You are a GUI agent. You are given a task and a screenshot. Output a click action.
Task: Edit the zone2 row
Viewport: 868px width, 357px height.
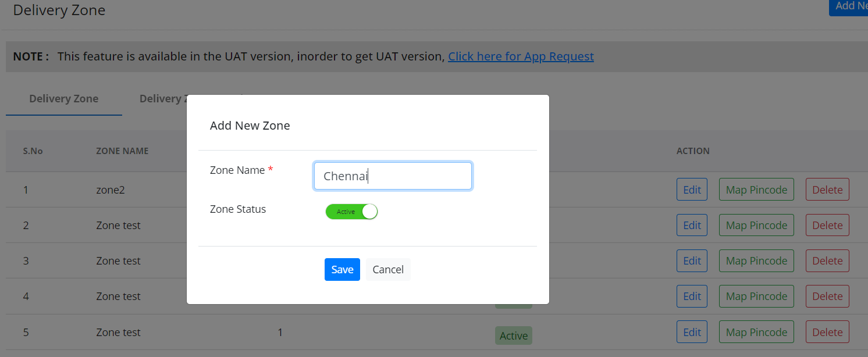tap(692, 190)
